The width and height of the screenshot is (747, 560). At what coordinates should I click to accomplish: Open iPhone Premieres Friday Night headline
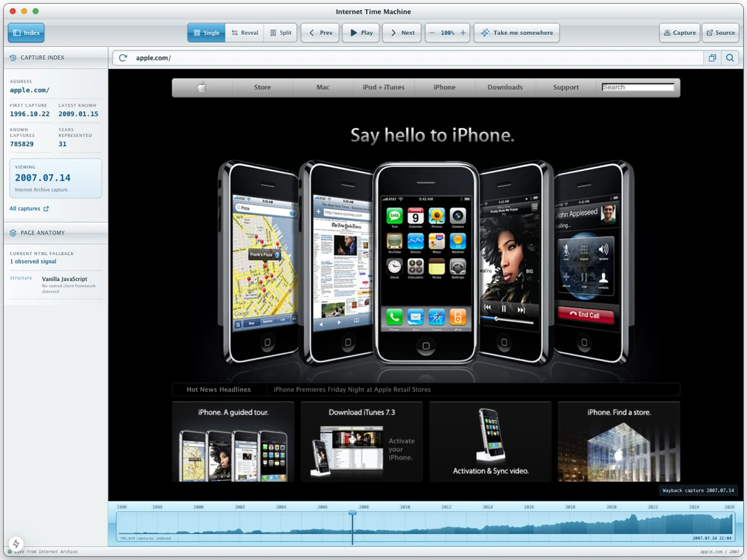coord(352,390)
